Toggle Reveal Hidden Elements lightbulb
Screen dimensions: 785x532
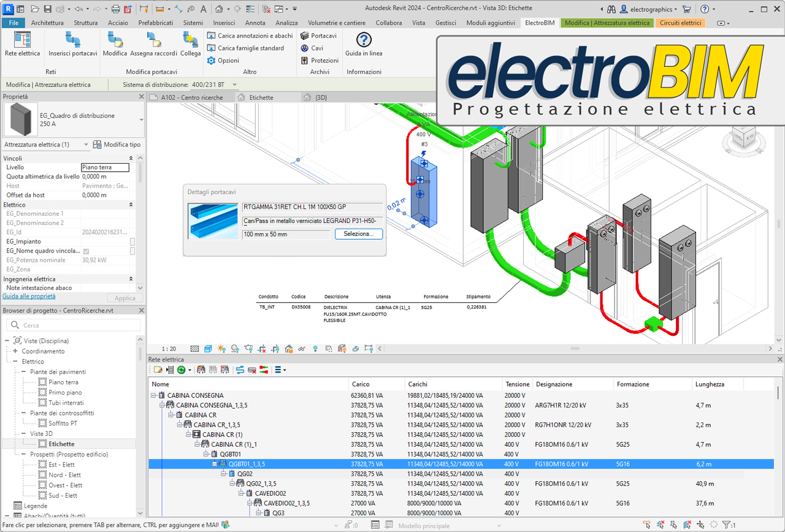(x=315, y=349)
